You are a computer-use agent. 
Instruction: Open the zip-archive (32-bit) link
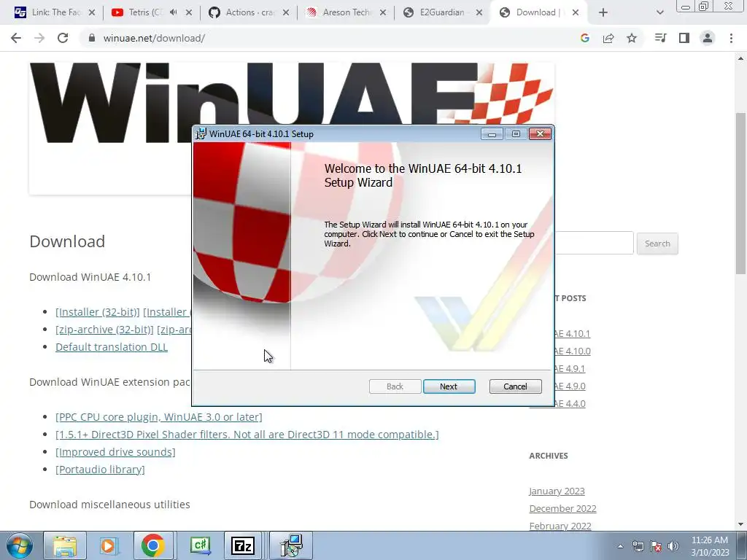coord(104,330)
